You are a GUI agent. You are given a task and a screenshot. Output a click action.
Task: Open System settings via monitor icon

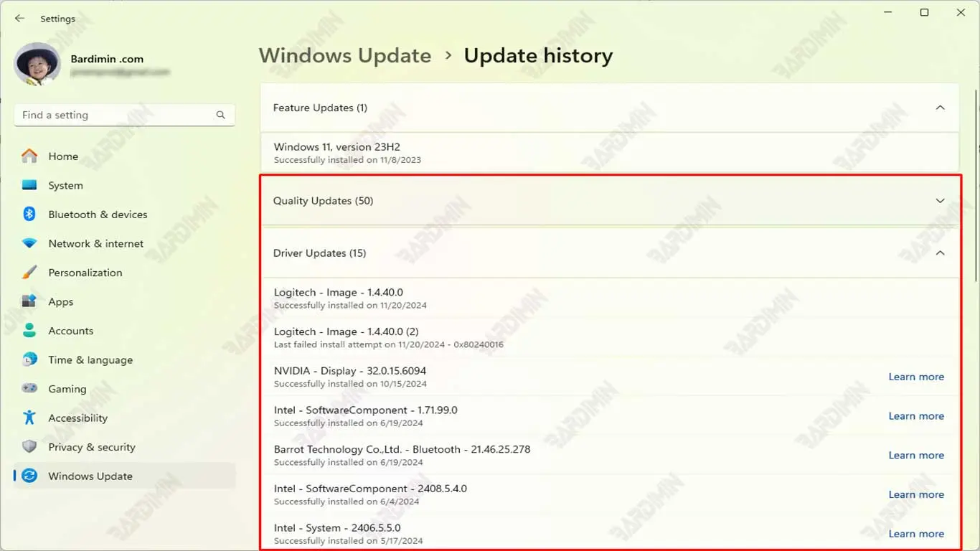click(29, 185)
